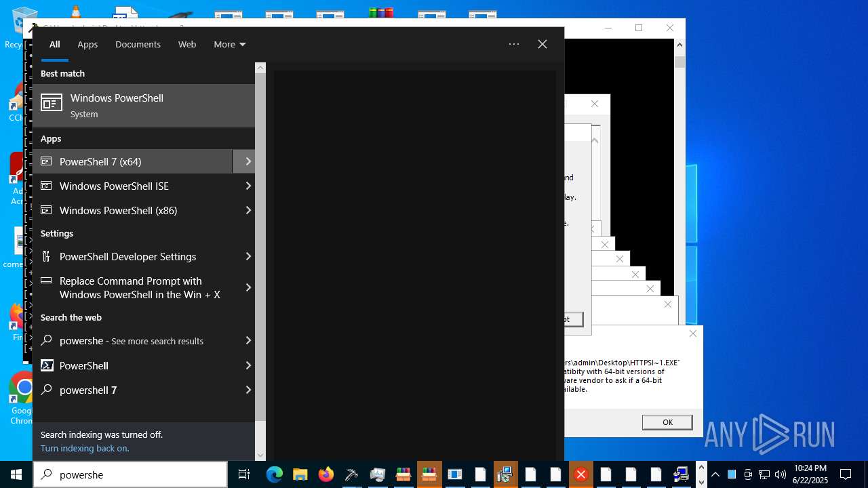
Task: Open the More filter dropdown
Action: tap(230, 44)
